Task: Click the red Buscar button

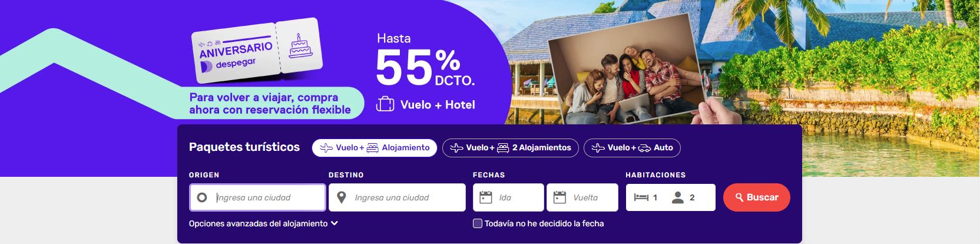Action: click(757, 197)
